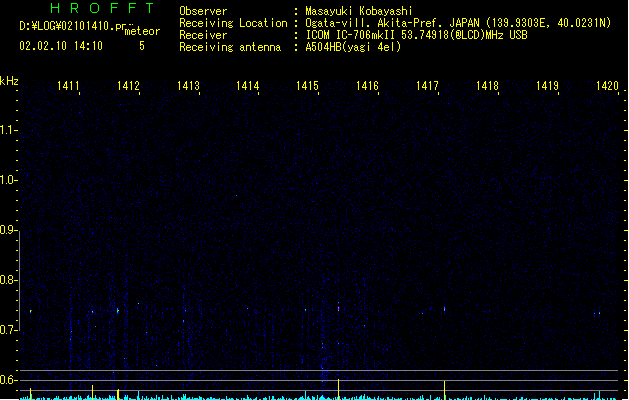The width and height of the screenshot is (629, 400).
Task: Click frequency axis label 1.0
Action: (x=7, y=180)
